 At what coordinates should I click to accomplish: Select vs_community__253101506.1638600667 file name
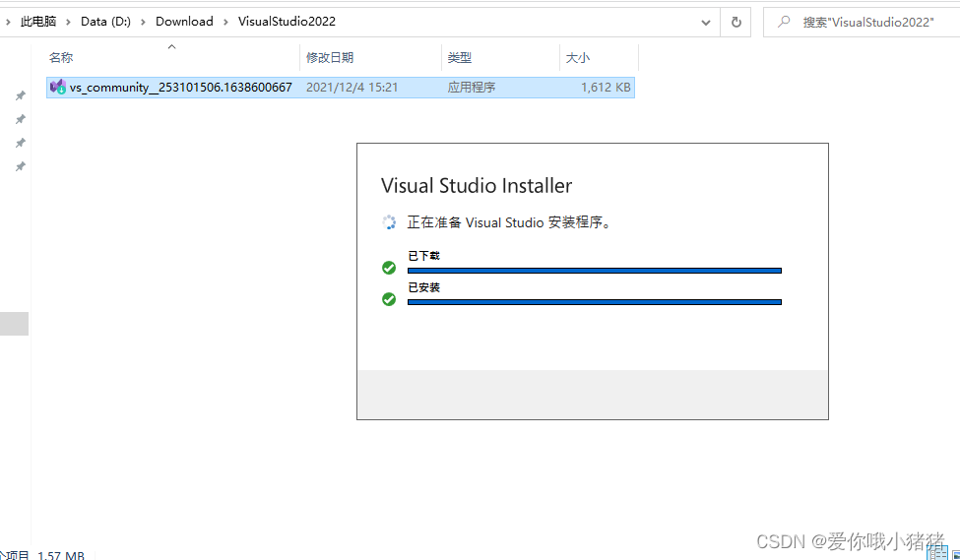tap(180, 88)
